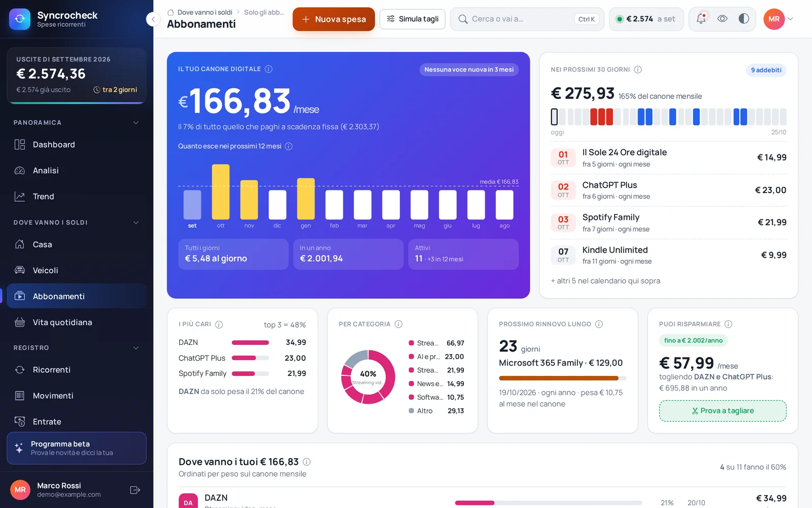The image size is (812, 508).
Task: Select the ott bar in the 12-month chart
Action: [x=221, y=192]
